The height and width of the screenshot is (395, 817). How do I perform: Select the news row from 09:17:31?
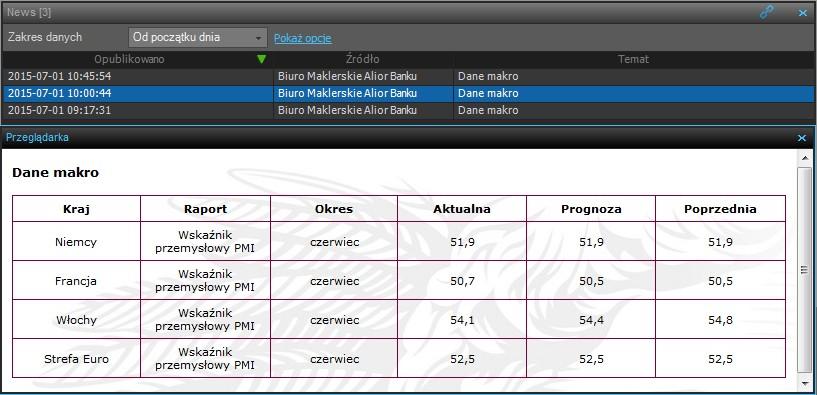(x=408, y=110)
